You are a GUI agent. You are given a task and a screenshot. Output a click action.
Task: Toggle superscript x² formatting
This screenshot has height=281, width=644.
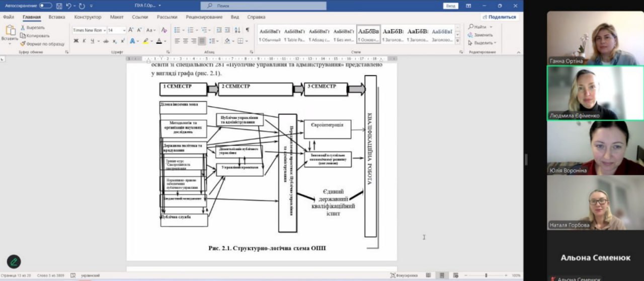123,41
